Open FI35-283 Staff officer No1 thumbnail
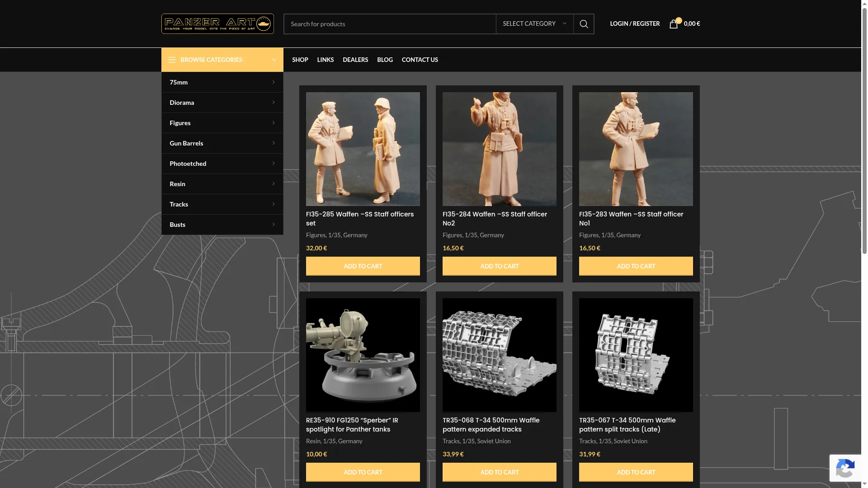Screen dimensions: 868x488 (636, 149)
